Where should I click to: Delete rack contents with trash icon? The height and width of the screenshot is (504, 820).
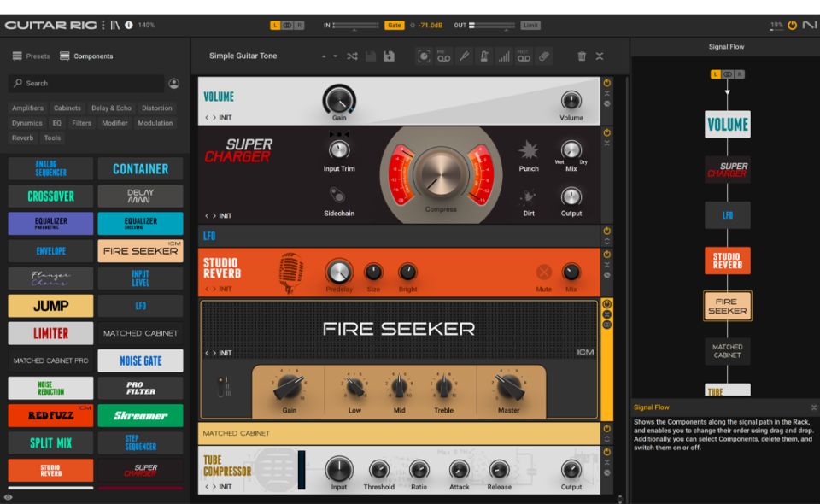point(582,56)
